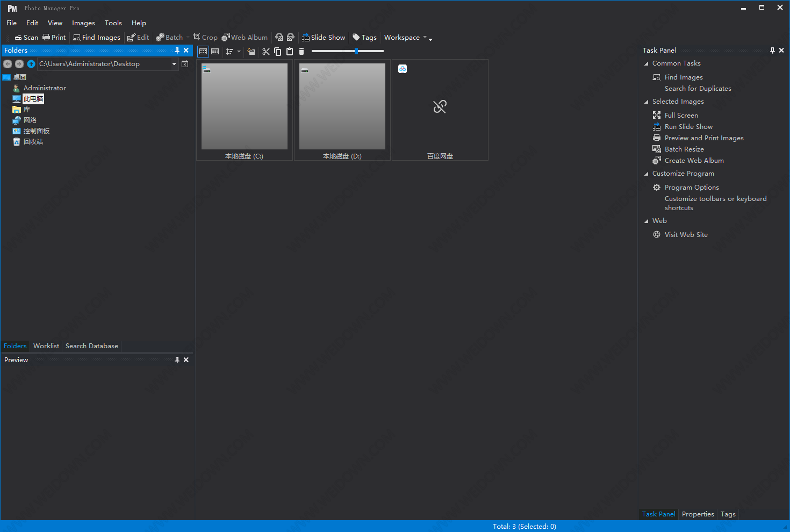Click the paste clipboard icon
This screenshot has height=532, width=790.
[290, 52]
